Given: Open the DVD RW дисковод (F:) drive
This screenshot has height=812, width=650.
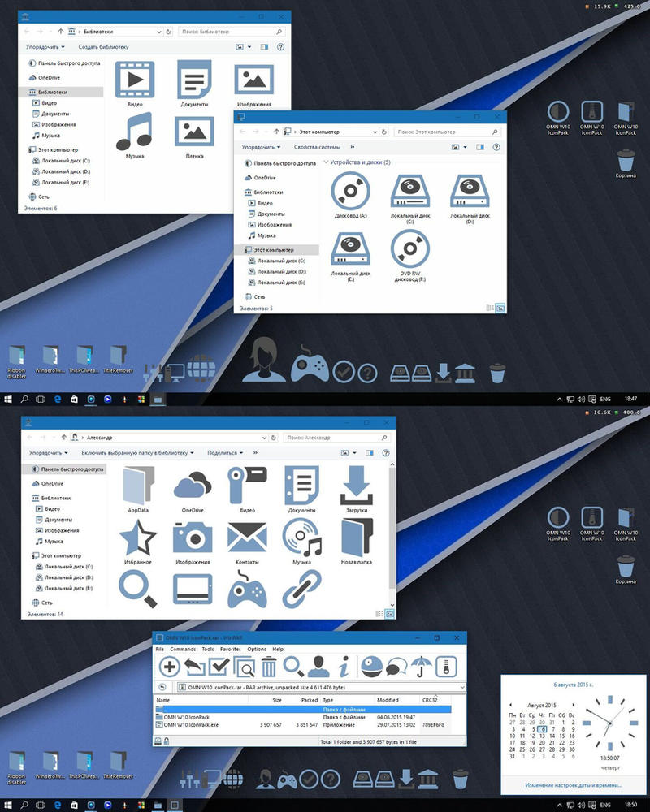Looking at the screenshot, I should pos(410,253).
